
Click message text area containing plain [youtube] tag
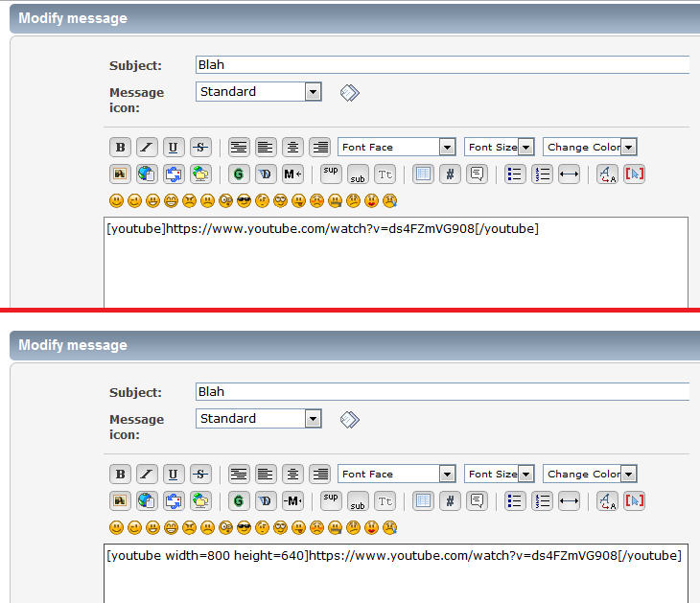click(396, 263)
